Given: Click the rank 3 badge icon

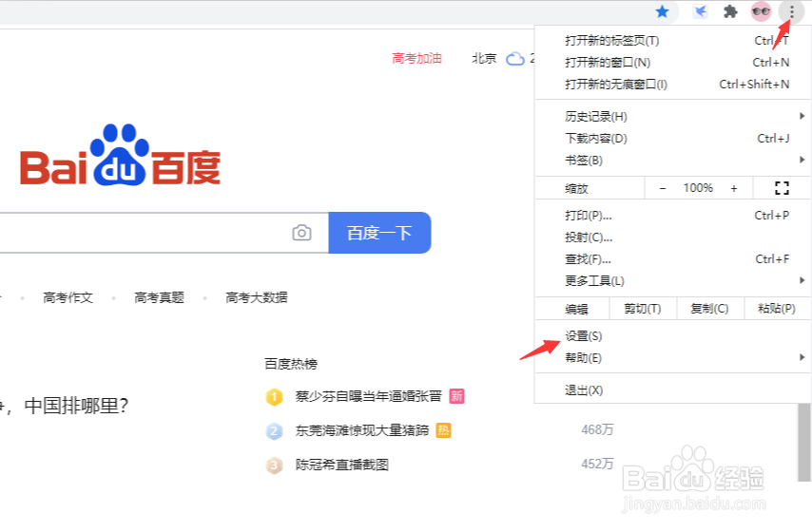Looking at the screenshot, I should [274, 465].
